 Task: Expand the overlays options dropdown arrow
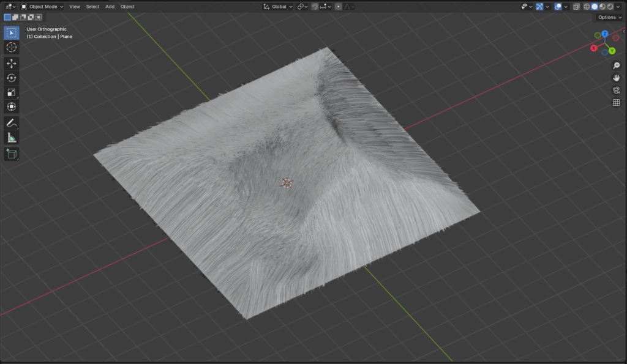[566, 6]
